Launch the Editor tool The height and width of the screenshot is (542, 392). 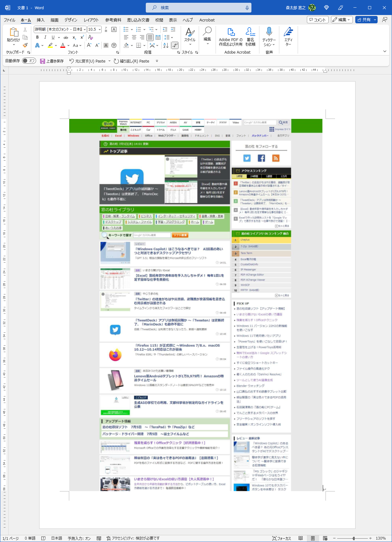point(288,36)
